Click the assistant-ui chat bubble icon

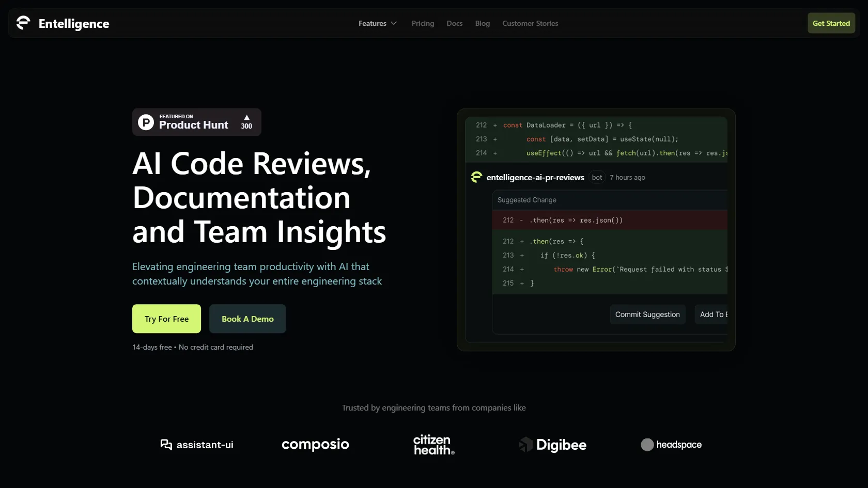pos(166,445)
